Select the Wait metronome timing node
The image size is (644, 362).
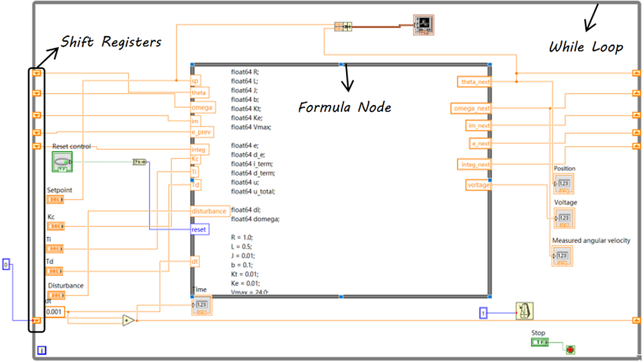click(524, 311)
